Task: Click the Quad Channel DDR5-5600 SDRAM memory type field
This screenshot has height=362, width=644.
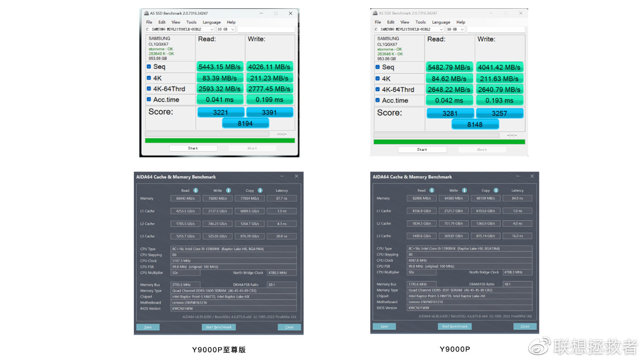Action: 234,291
